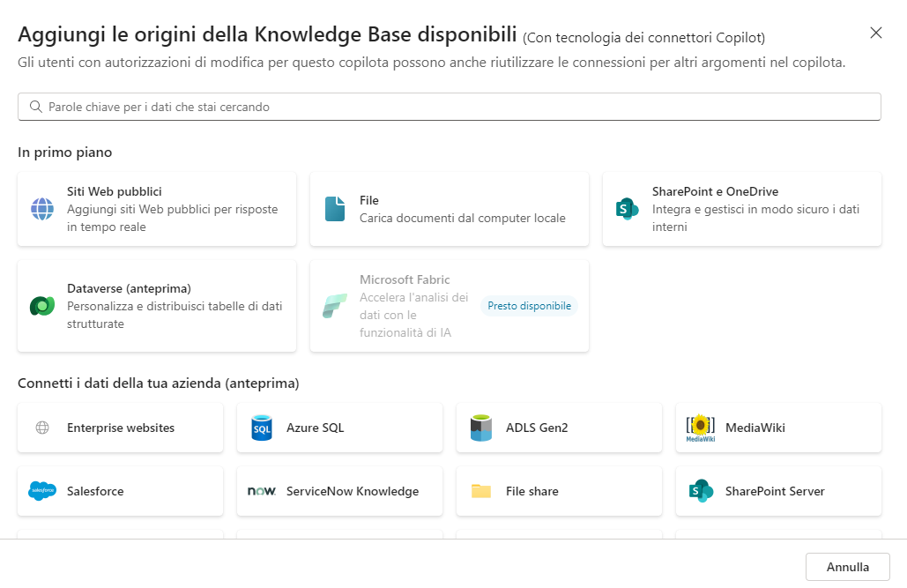This screenshot has height=588, width=907.
Task: Click the Azure SQL connector icon
Action: pyautogui.click(x=261, y=427)
